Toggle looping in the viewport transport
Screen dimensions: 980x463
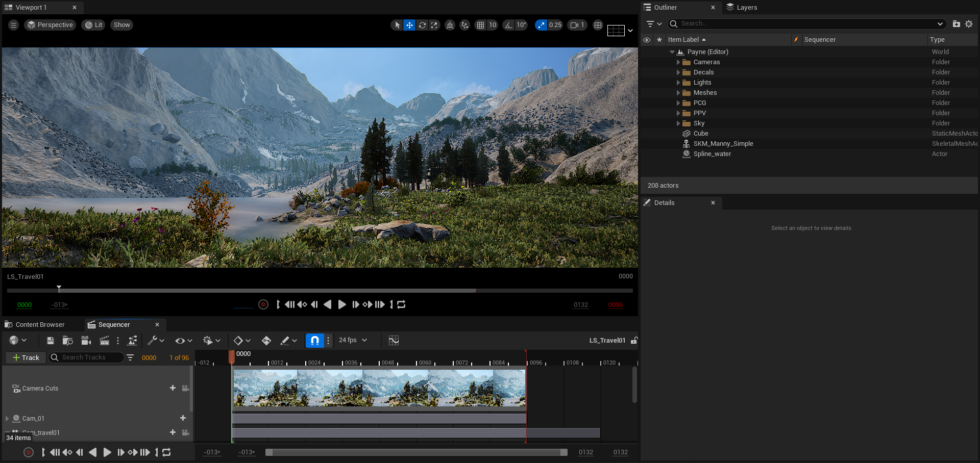[x=401, y=304]
